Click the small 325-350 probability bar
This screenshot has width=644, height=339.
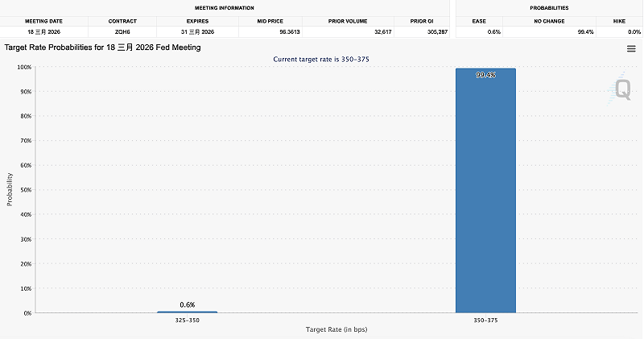point(187,312)
